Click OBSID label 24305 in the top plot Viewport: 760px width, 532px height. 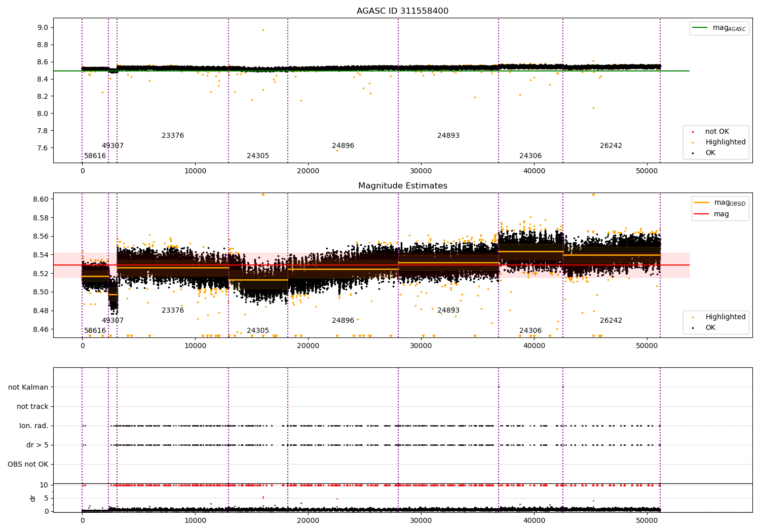coord(258,156)
